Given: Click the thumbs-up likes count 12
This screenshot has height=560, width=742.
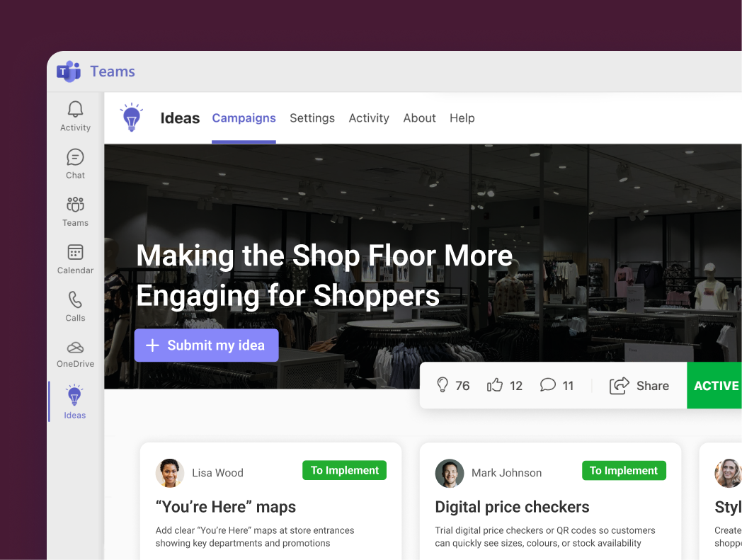Looking at the screenshot, I should click(x=504, y=385).
